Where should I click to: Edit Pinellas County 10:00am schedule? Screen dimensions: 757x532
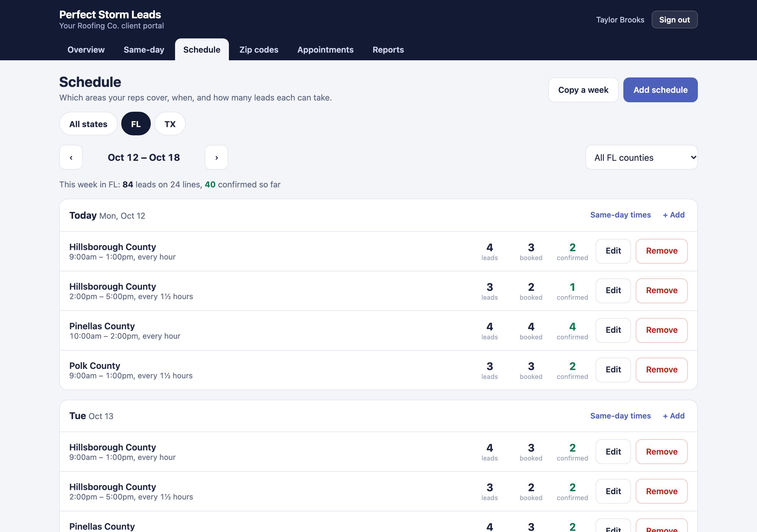[613, 330]
